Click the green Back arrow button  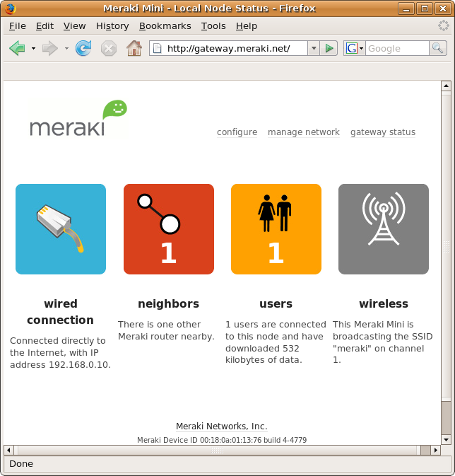(x=17, y=48)
